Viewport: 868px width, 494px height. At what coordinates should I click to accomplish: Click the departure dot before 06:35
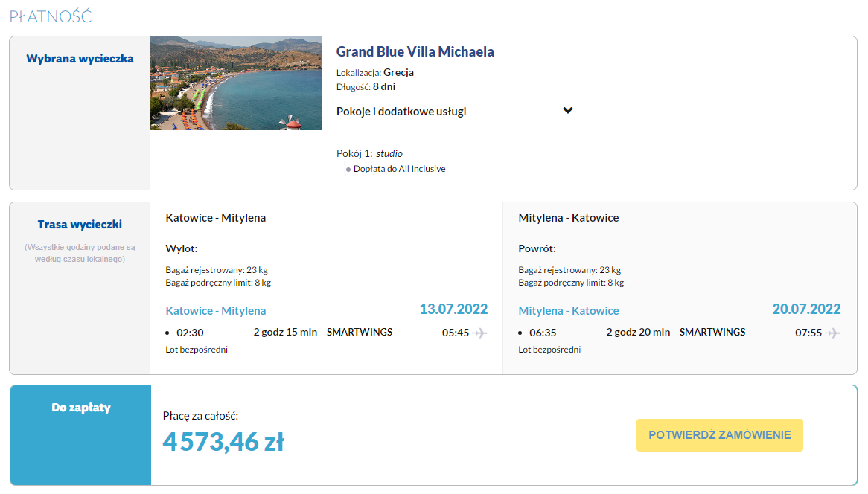(522, 333)
